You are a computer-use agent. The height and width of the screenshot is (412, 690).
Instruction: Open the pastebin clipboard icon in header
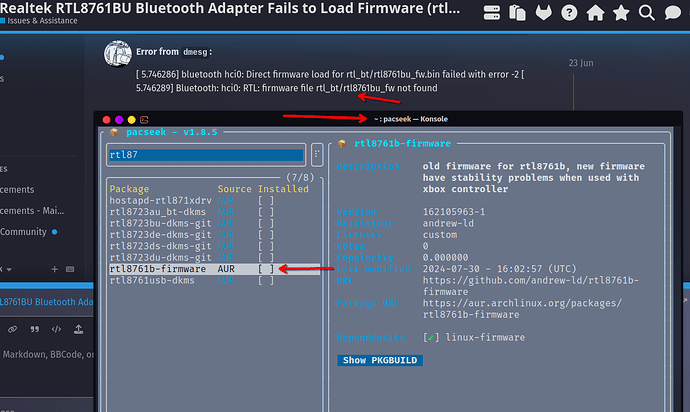[517, 13]
